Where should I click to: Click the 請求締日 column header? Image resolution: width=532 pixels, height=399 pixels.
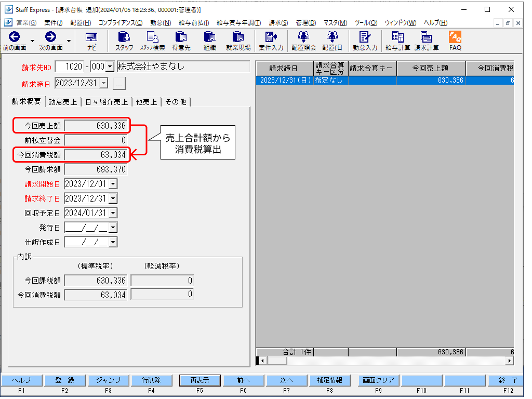[284, 68]
